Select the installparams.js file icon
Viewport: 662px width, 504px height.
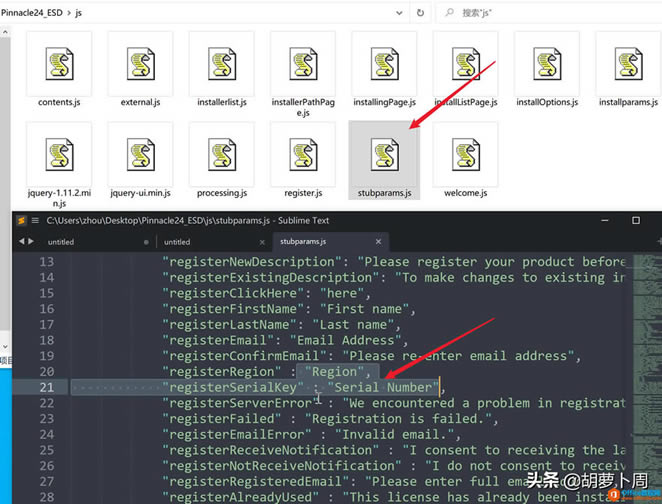[x=628, y=64]
